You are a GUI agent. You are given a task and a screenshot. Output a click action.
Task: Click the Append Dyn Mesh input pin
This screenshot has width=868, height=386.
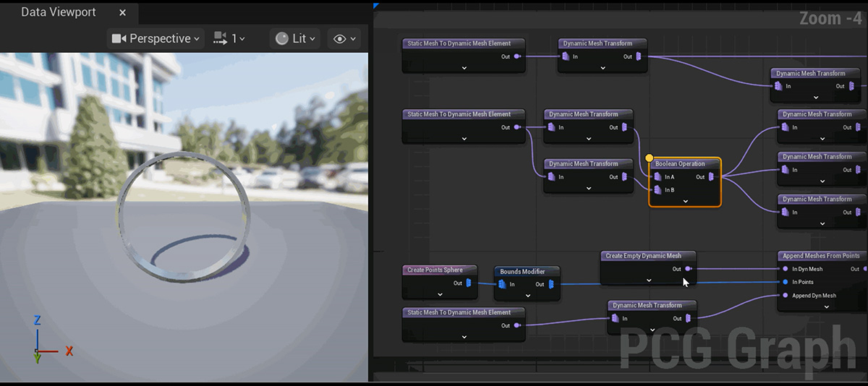(786, 296)
